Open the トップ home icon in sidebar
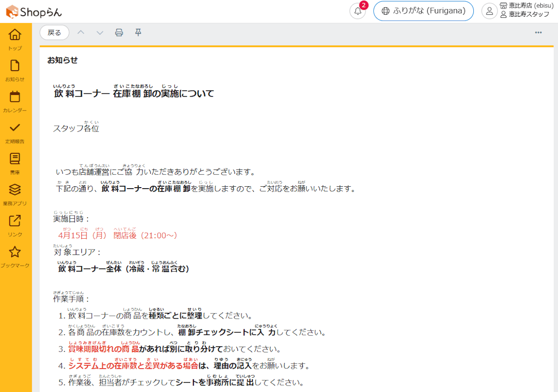 click(x=15, y=35)
